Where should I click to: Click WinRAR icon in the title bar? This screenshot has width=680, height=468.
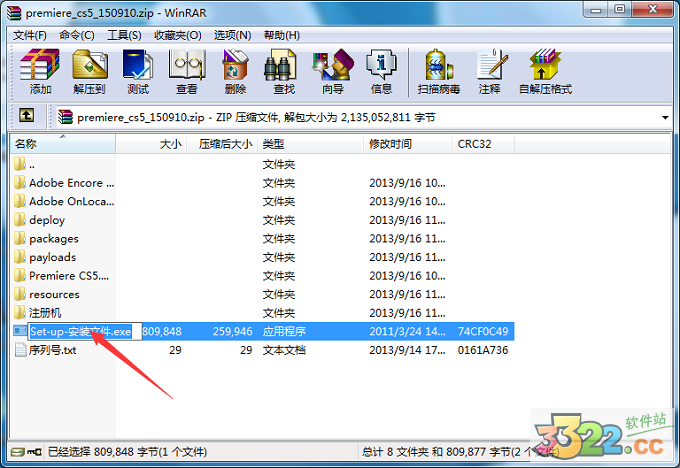[14, 13]
